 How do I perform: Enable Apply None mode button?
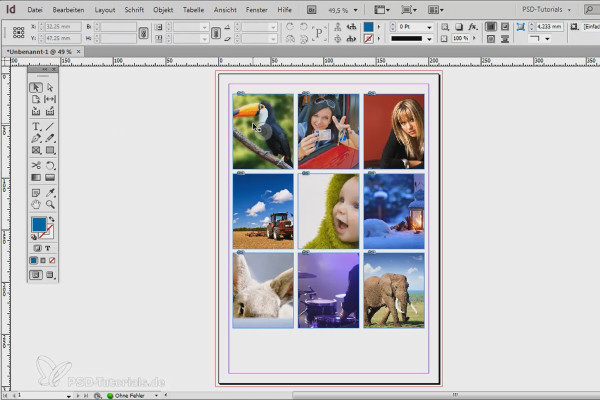52,261
